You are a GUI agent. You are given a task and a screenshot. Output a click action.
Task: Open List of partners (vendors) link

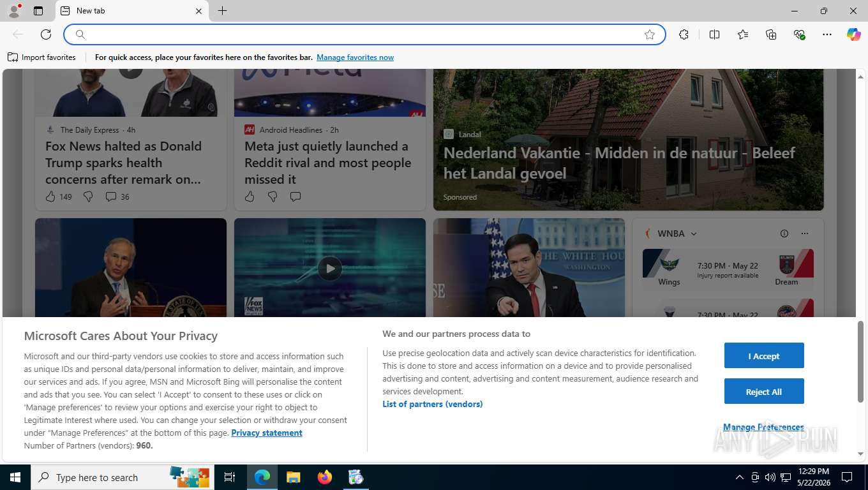tap(433, 404)
